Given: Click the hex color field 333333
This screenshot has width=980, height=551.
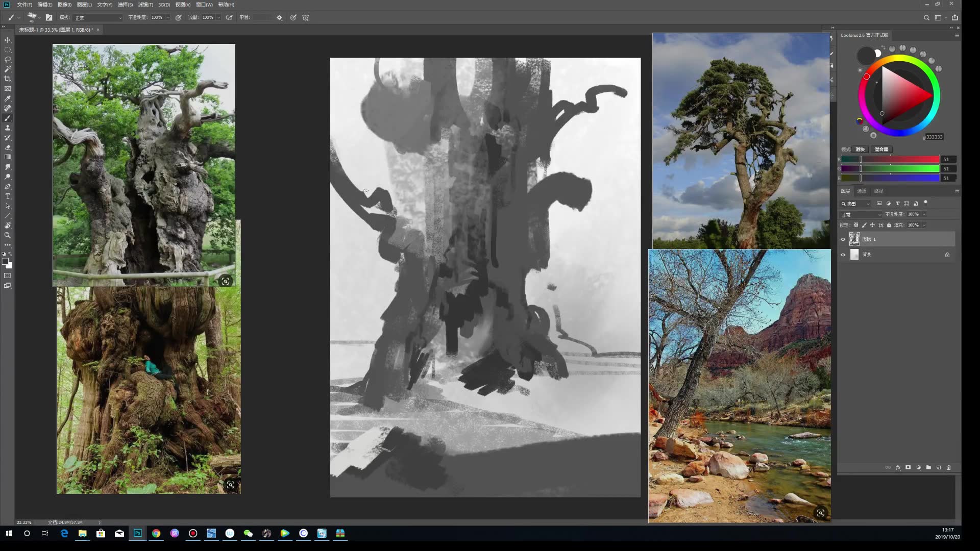Looking at the screenshot, I should point(934,137).
